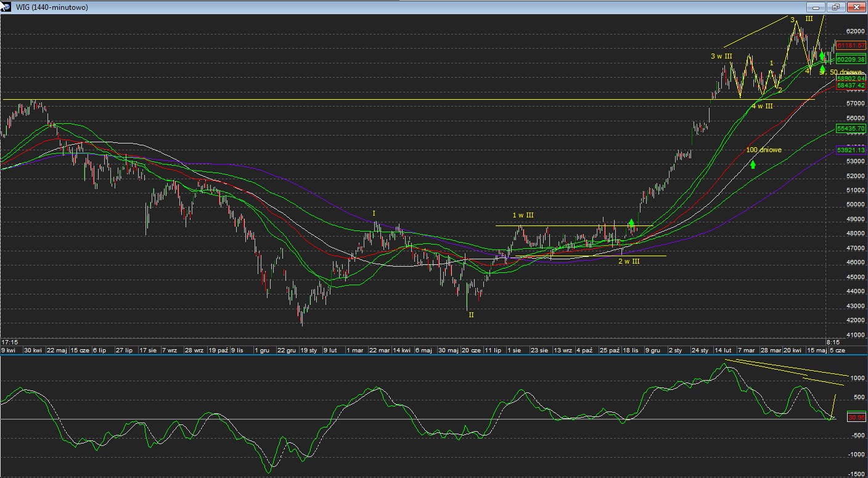This screenshot has width=868, height=478.
Task: Click the '8:15' time label at chart right
Action: pos(832,341)
